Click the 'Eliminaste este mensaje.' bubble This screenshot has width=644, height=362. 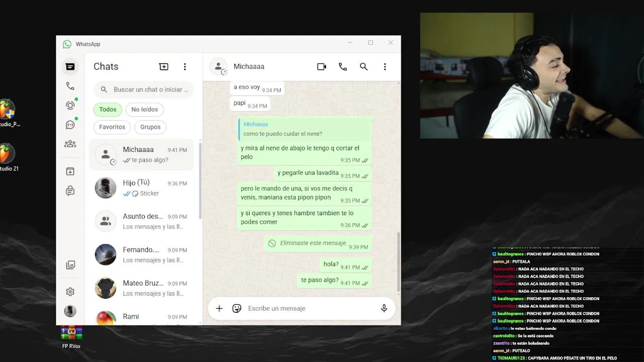pyautogui.click(x=318, y=243)
